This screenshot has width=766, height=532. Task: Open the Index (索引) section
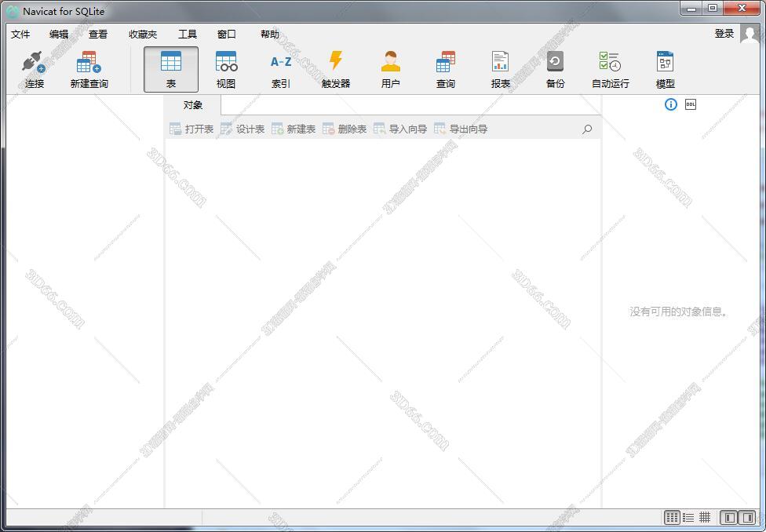pyautogui.click(x=281, y=69)
